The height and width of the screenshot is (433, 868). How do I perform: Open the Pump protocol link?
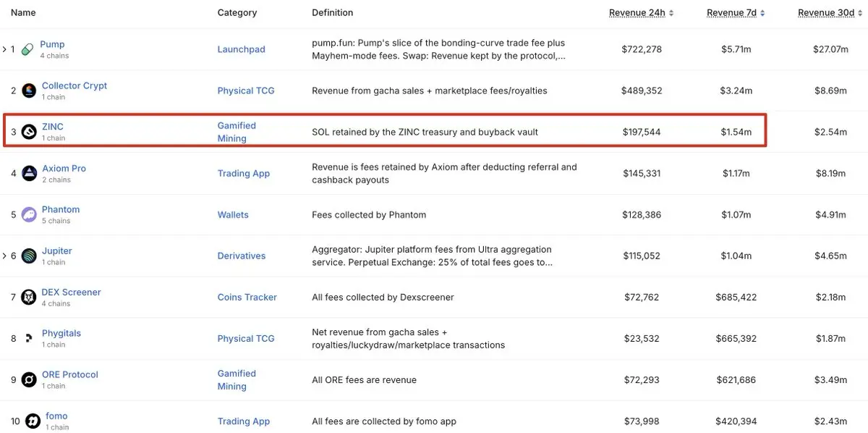point(52,44)
